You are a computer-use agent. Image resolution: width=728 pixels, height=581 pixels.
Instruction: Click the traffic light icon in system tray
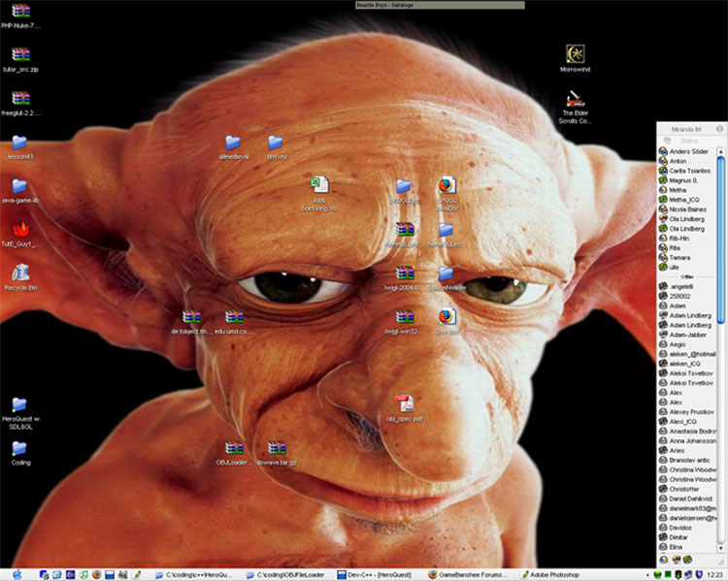(678, 574)
